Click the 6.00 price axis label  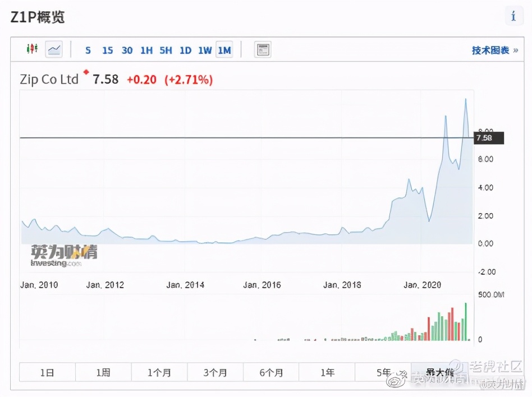coord(485,159)
